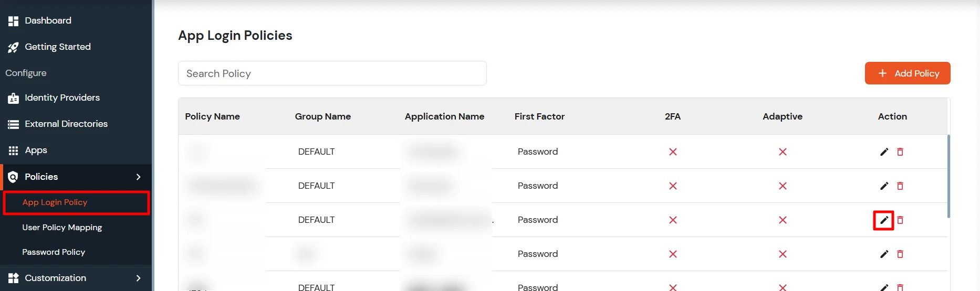Click the policy table vertical scrollbar

click(948, 176)
